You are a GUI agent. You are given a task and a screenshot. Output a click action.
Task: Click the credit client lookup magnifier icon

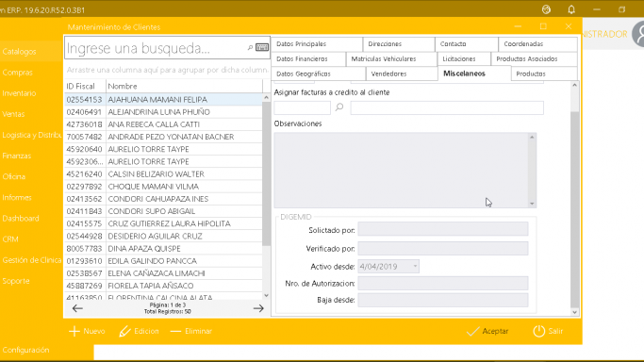click(339, 107)
